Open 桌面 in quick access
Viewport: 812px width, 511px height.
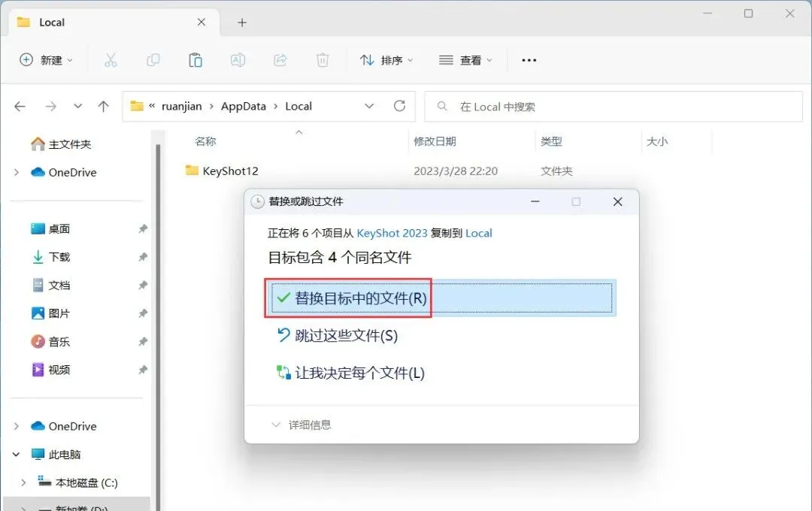click(51, 229)
